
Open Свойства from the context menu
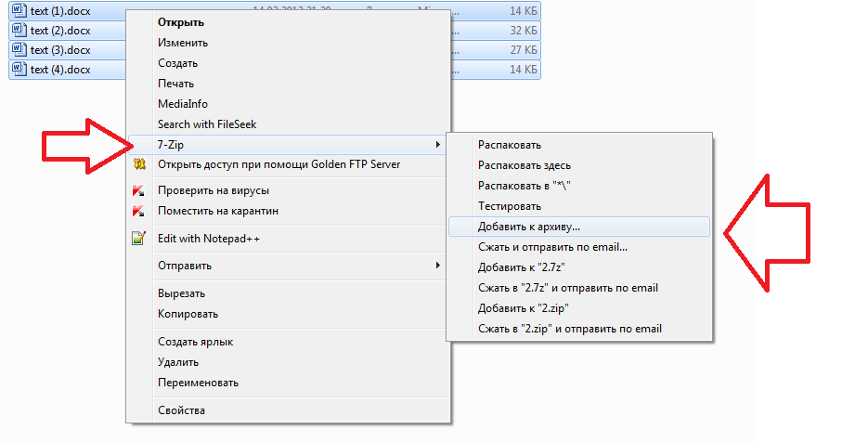pyautogui.click(x=181, y=410)
